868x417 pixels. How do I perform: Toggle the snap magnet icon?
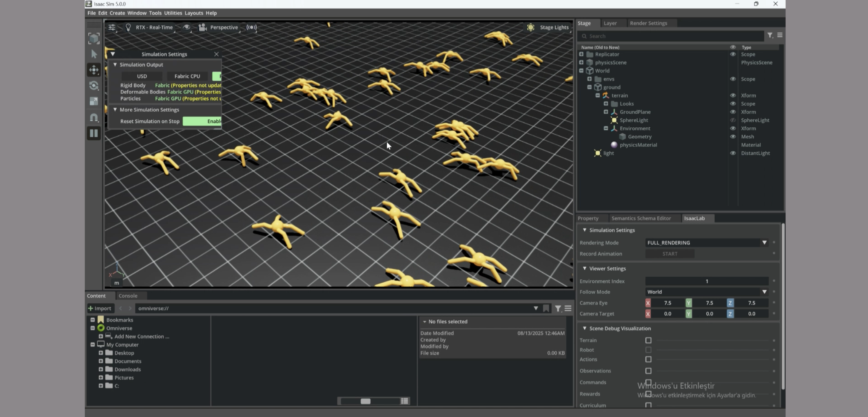94,117
